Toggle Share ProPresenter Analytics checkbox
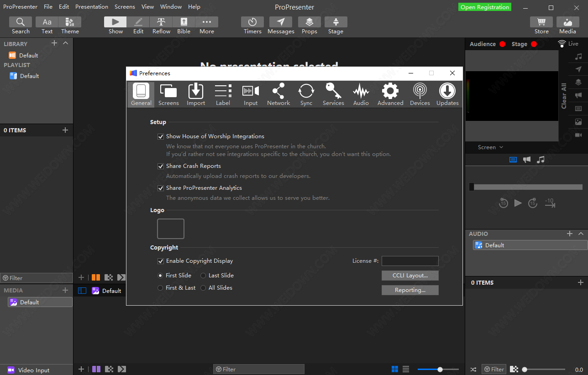This screenshot has width=588, height=375. point(161,188)
